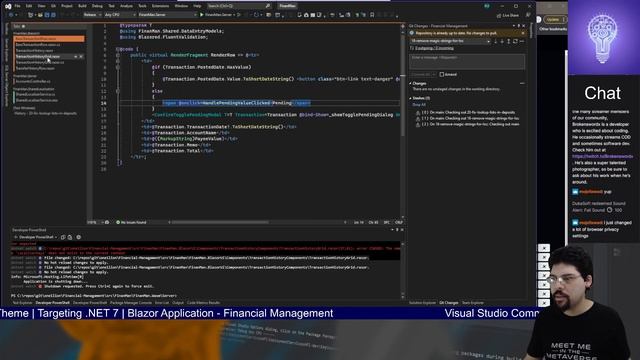Collapse the RenderRow method outline
640x360 pixels.
click(x=118, y=55)
